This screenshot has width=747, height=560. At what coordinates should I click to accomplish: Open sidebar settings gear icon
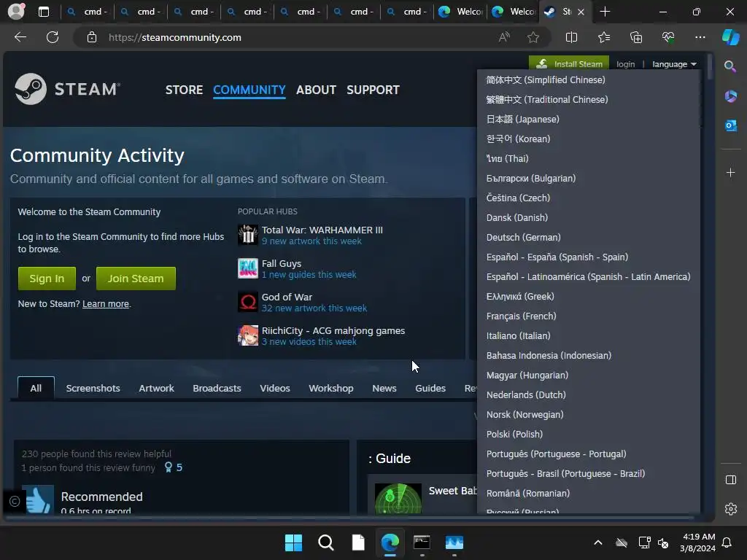(x=730, y=509)
